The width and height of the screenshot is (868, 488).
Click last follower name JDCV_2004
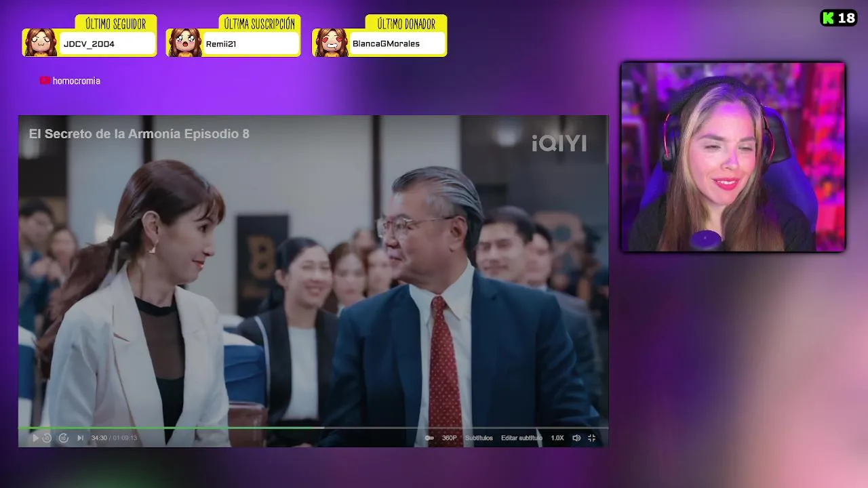89,44
